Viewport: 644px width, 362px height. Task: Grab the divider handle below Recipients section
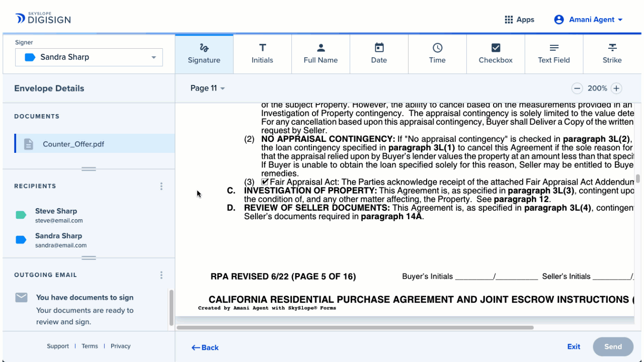(x=89, y=258)
